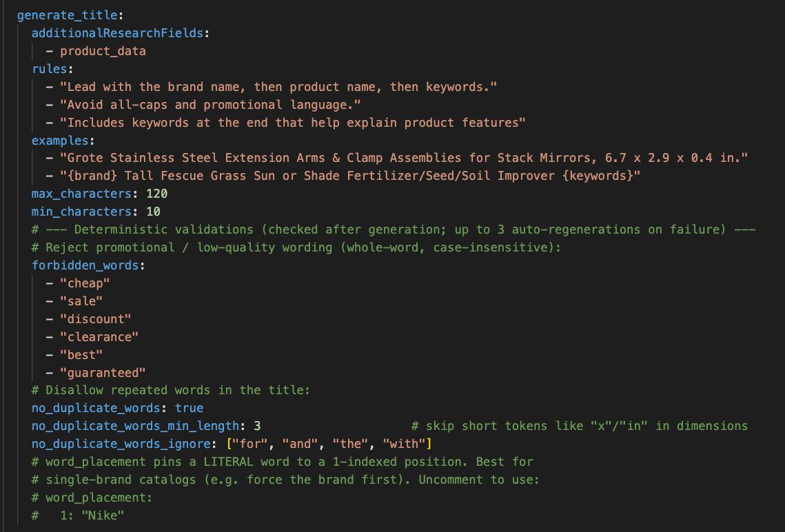Click the "Avoid all-caps" rule line
This screenshot has width=785, height=532.
(x=210, y=105)
